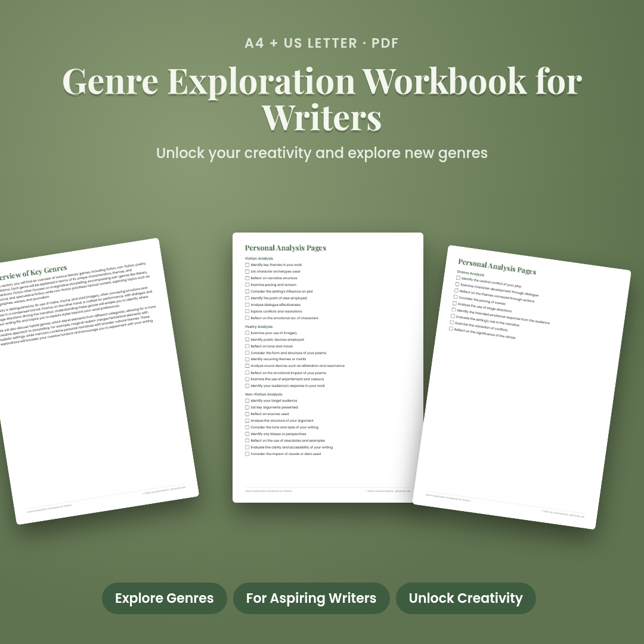This screenshot has height=644, width=644.
Task: Tick 'Identify recurring themes or motifs'
Action: click(x=247, y=359)
